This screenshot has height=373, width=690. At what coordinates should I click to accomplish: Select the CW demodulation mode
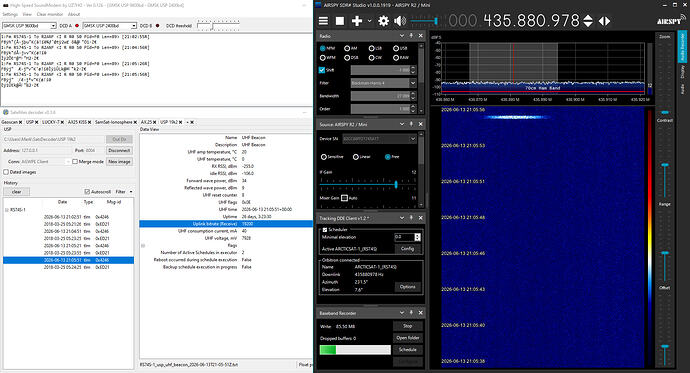(372, 58)
